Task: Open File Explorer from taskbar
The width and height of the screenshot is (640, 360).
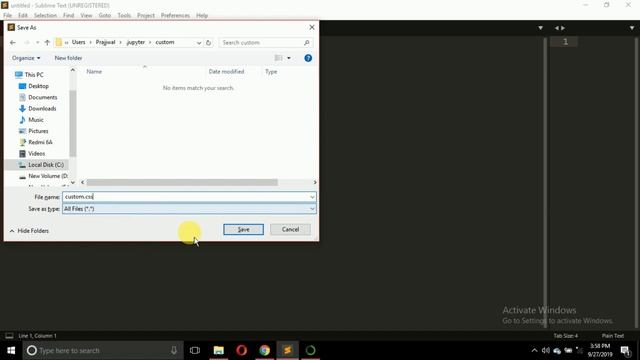Action: click(x=218, y=350)
